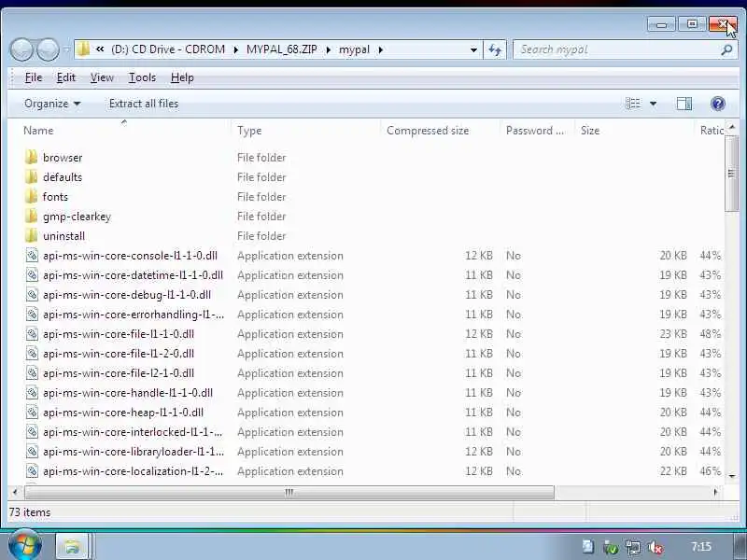Select the CD Drive - CDROM breadcrumb
Screen dimensions: 747x560
click(168, 49)
